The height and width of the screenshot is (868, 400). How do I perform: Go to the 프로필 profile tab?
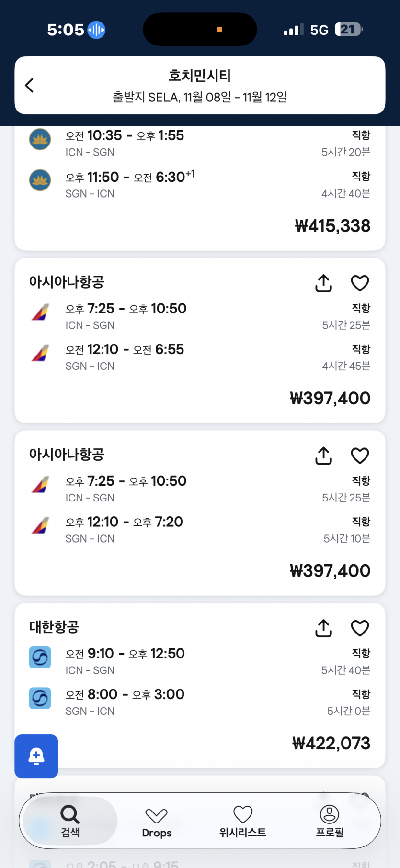click(x=330, y=821)
